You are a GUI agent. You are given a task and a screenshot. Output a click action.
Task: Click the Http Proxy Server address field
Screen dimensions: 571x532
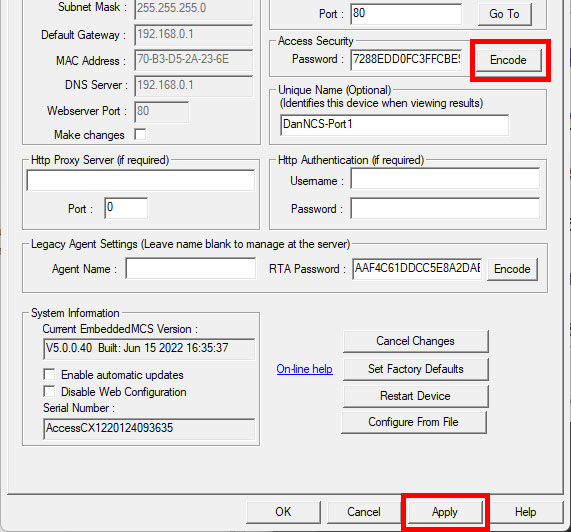pos(141,180)
